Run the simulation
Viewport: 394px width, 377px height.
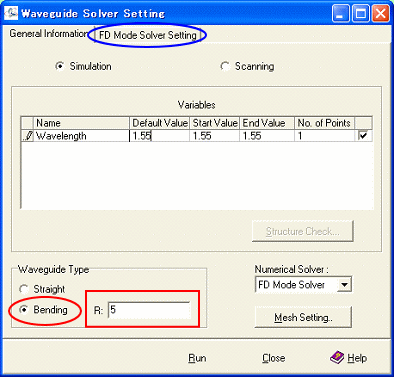197,358
